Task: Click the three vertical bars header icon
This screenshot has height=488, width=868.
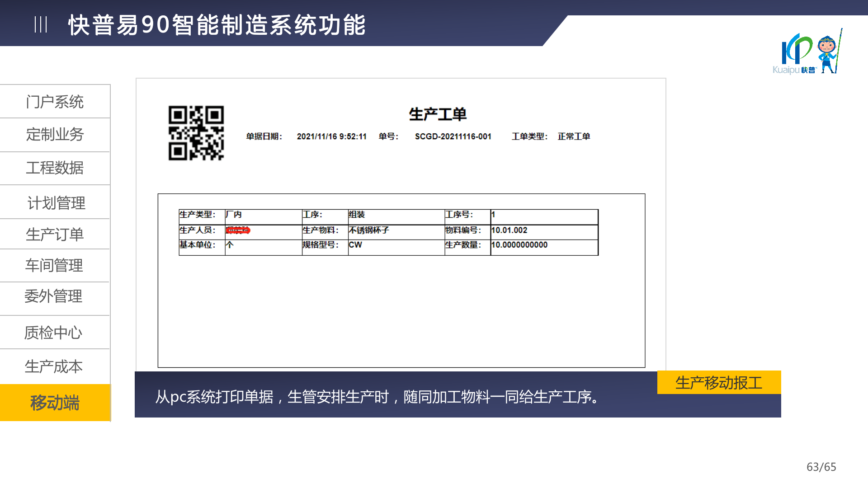Action: pyautogui.click(x=41, y=24)
